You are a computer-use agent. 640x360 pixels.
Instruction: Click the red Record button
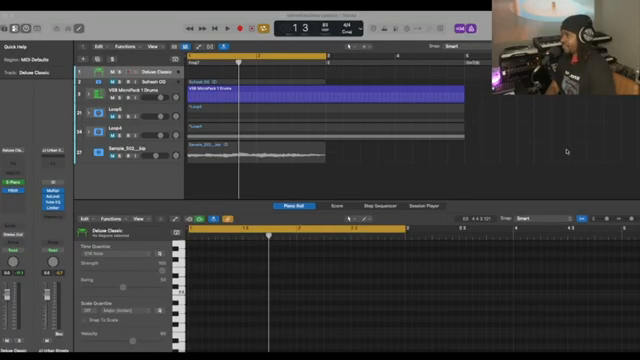(240, 29)
